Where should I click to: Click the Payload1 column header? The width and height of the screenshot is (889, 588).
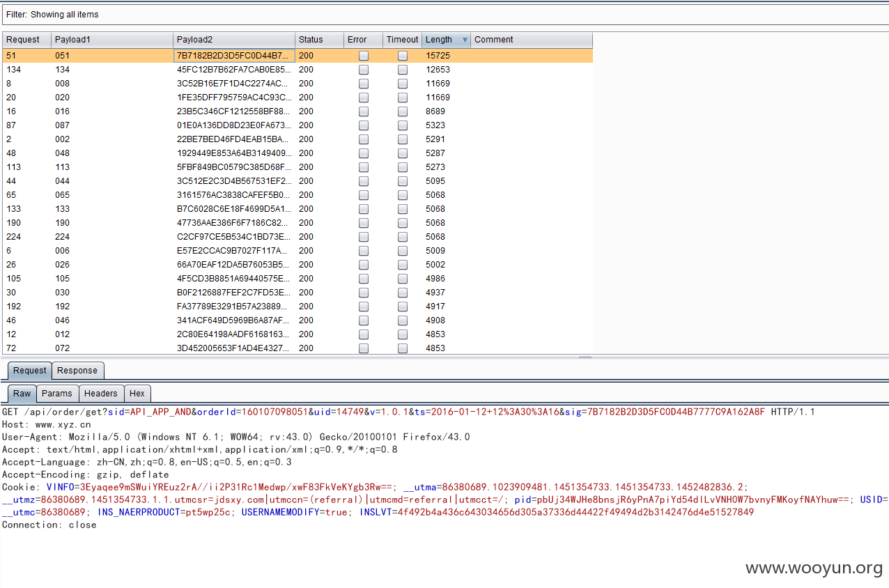point(112,40)
